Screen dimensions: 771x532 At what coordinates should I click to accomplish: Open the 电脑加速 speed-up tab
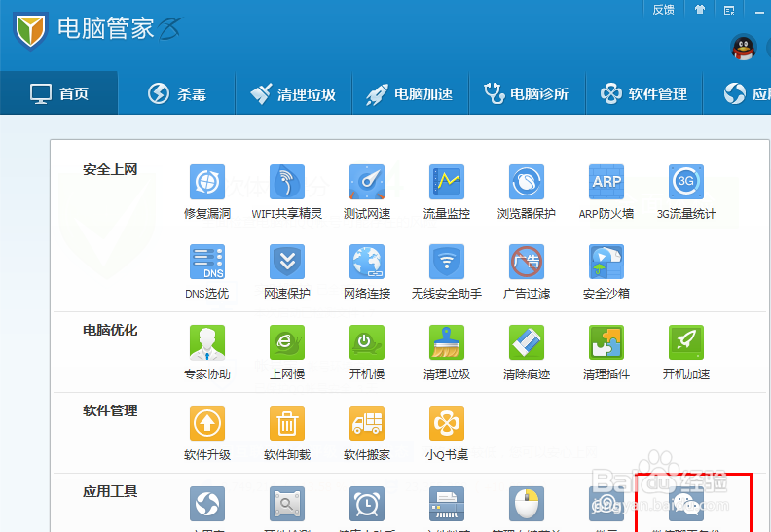(410, 93)
